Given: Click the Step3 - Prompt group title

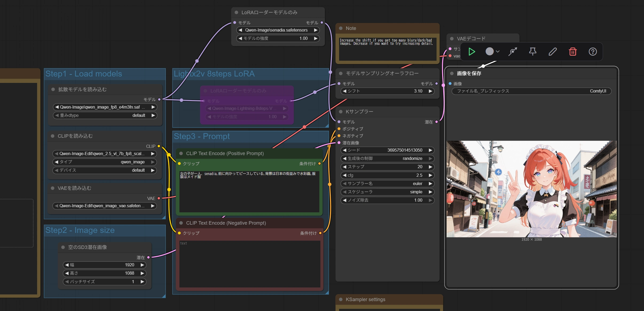Looking at the screenshot, I should coord(202,136).
